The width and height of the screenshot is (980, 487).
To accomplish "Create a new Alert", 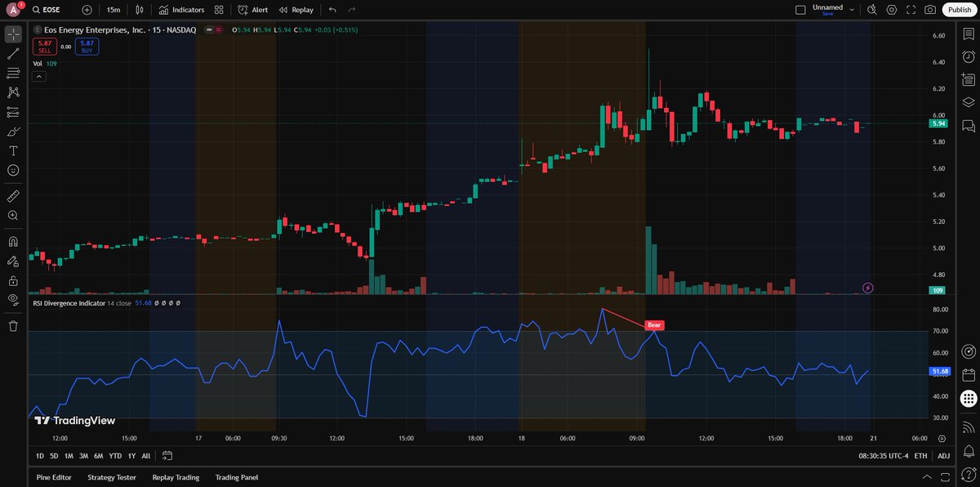I will tap(252, 10).
